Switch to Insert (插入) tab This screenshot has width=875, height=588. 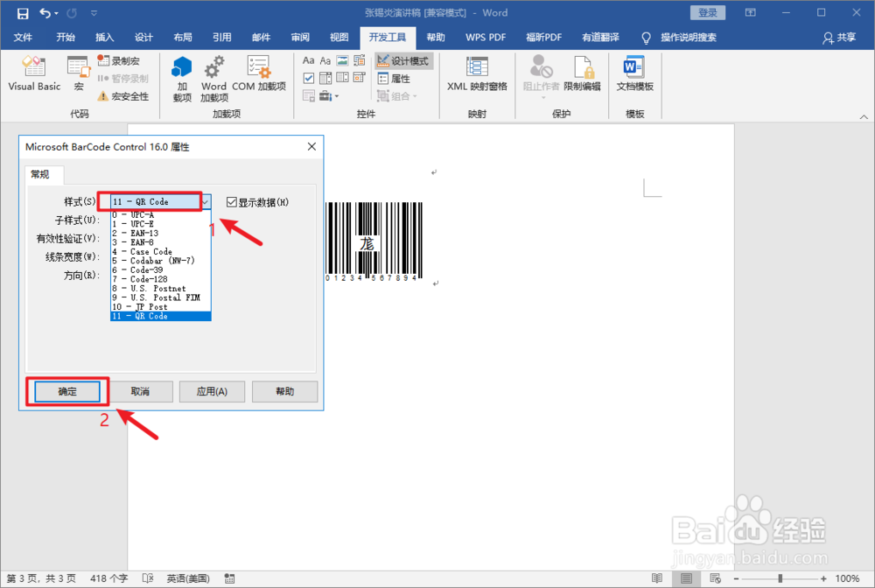pos(104,38)
